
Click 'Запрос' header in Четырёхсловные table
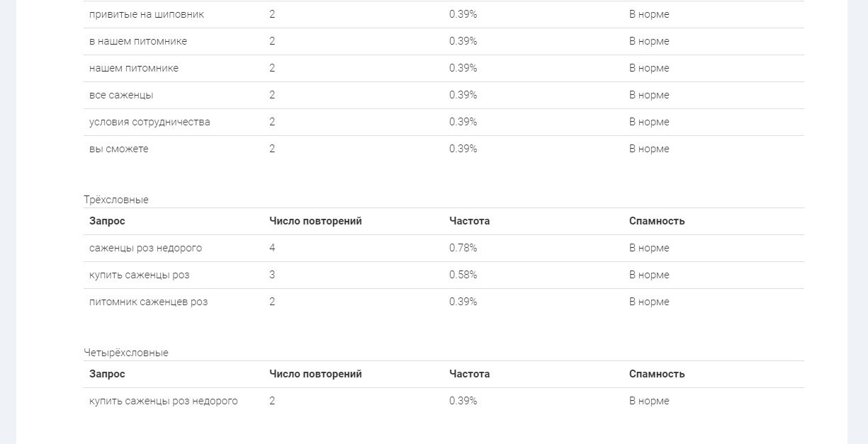click(107, 374)
